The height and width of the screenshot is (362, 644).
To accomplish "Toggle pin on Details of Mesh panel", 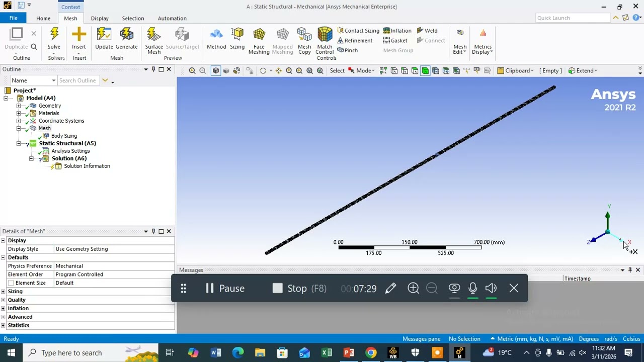I will click(153, 231).
